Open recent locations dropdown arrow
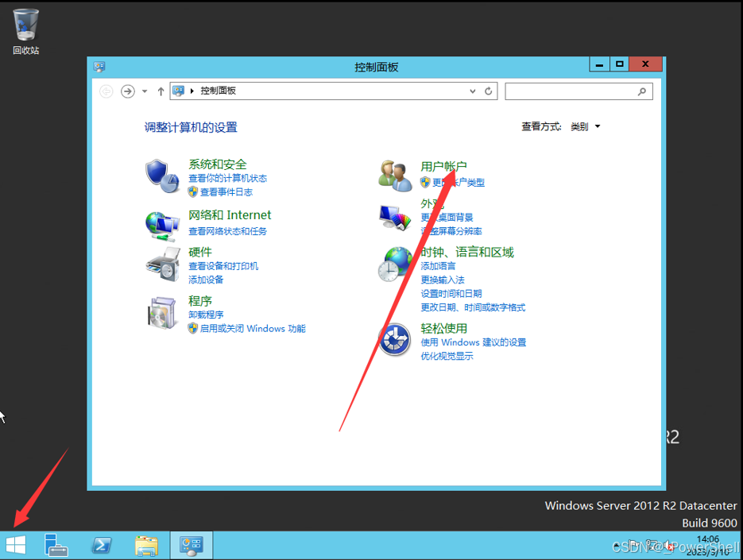The width and height of the screenshot is (743, 560). coord(145,91)
